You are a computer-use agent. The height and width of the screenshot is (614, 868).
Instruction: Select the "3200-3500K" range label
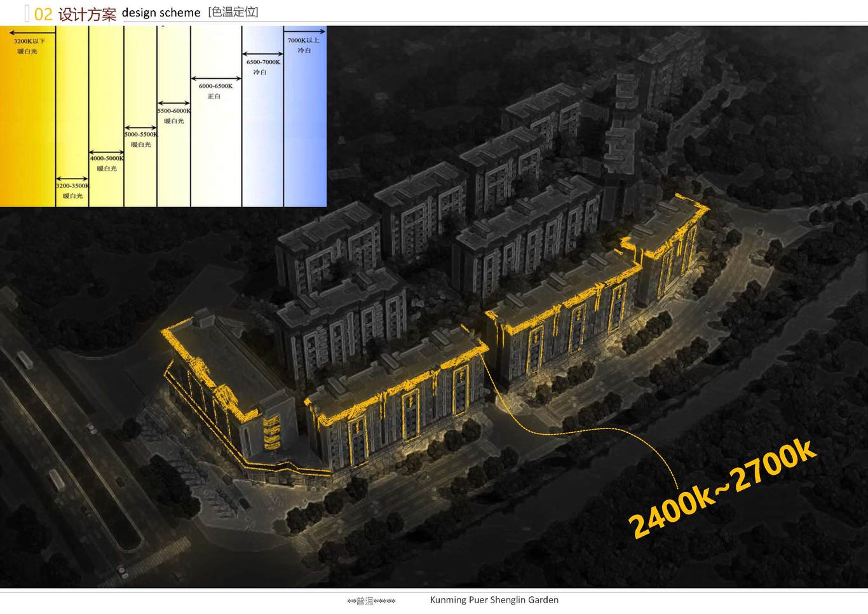72,186
